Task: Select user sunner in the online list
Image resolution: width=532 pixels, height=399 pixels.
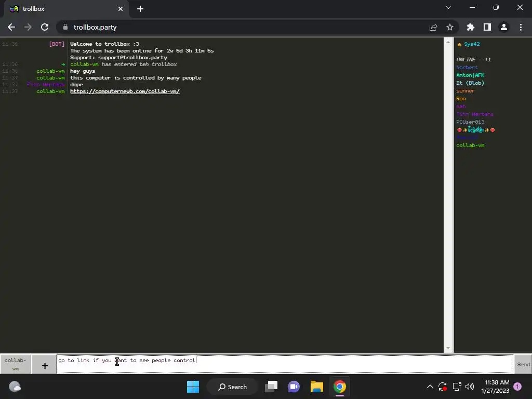Action: click(x=465, y=91)
